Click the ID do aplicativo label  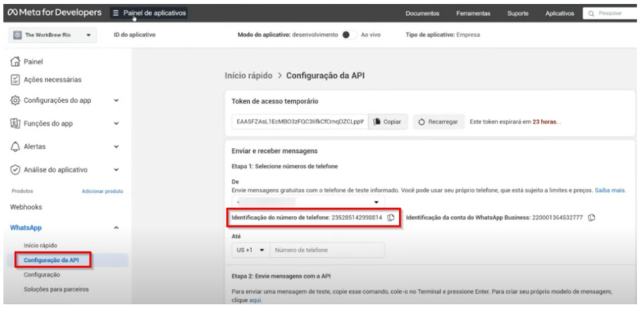pos(135,35)
